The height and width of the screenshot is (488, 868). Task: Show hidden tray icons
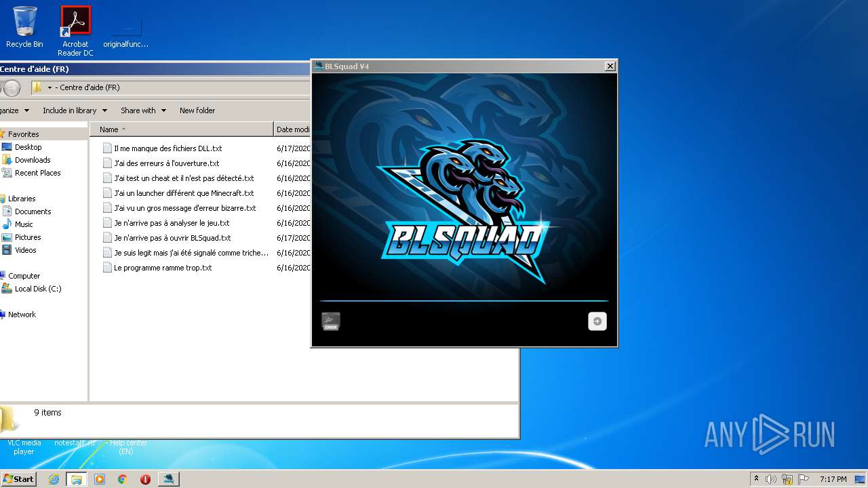[756, 479]
